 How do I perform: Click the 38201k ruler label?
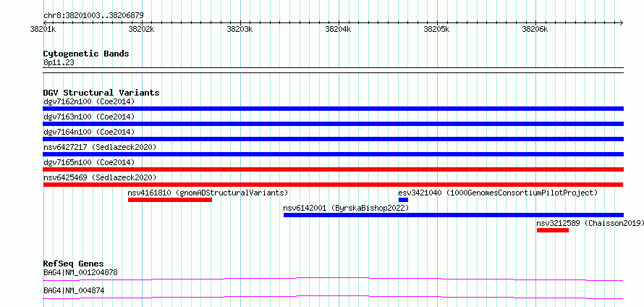tap(43, 29)
